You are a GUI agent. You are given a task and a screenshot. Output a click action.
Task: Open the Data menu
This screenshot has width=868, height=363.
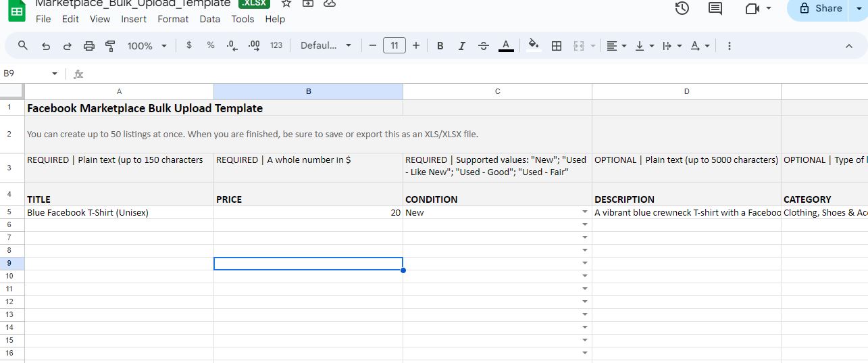(x=210, y=19)
